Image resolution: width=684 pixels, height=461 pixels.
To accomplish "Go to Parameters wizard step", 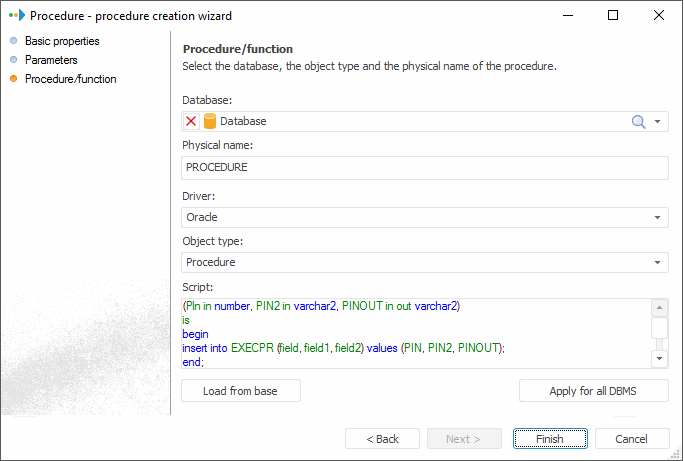I will 51,60.
